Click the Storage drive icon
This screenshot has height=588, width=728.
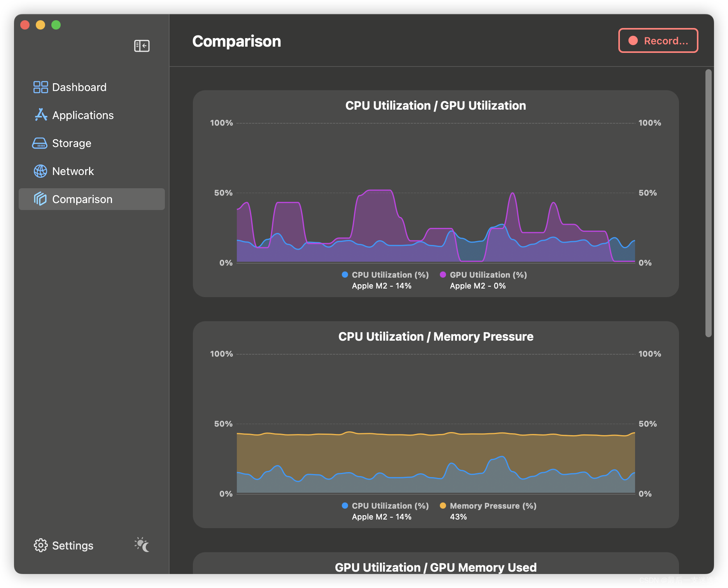click(40, 143)
